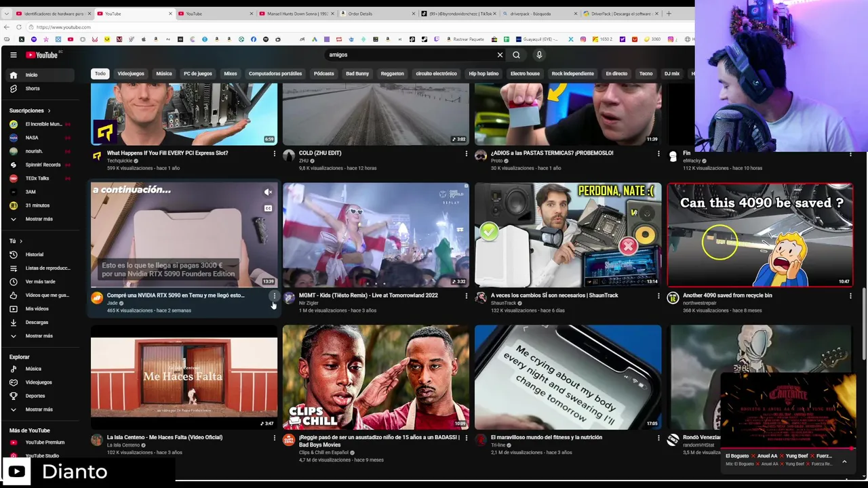868x488 pixels.
Task: Select the Todo filter chip
Action: [x=100, y=73]
